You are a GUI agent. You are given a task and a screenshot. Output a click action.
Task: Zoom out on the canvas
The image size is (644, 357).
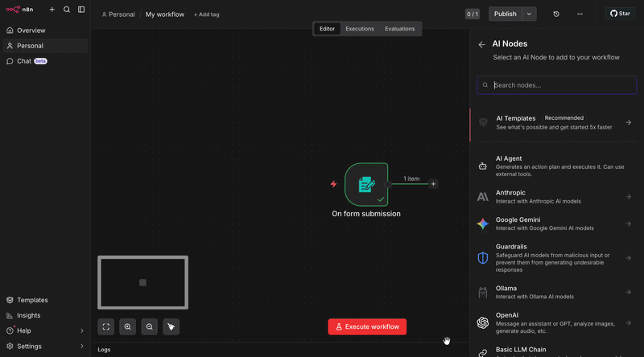(x=150, y=326)
